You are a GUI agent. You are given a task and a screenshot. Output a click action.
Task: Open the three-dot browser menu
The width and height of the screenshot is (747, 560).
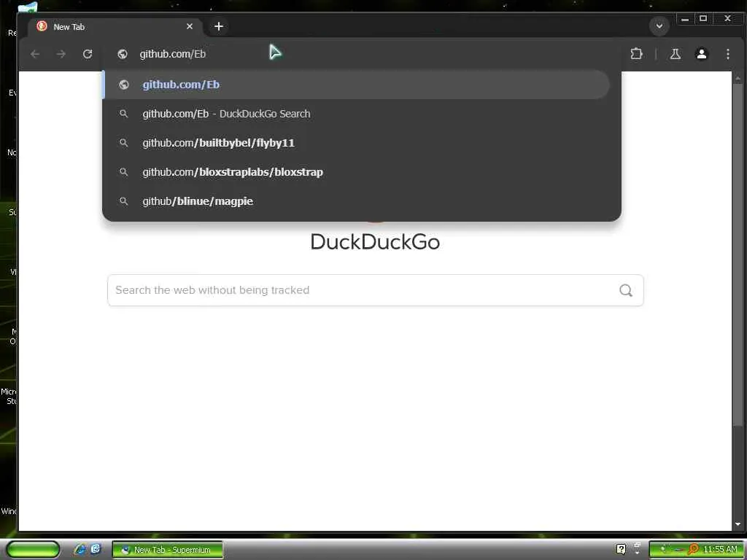[x=728, y=54]
